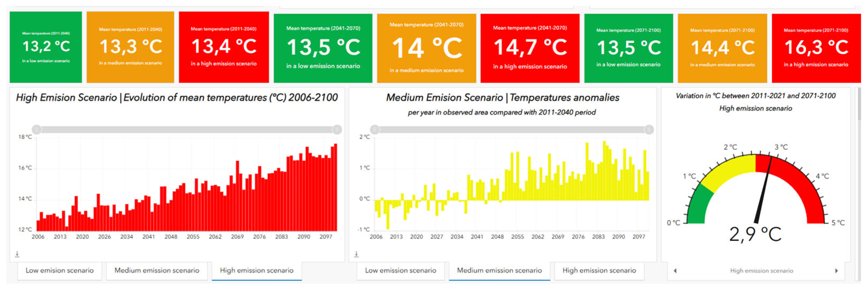Viewport: 868px width, 293px height.
Task: Click the 'per year in observed area' subtitle
Action: [x=502, y=113]
